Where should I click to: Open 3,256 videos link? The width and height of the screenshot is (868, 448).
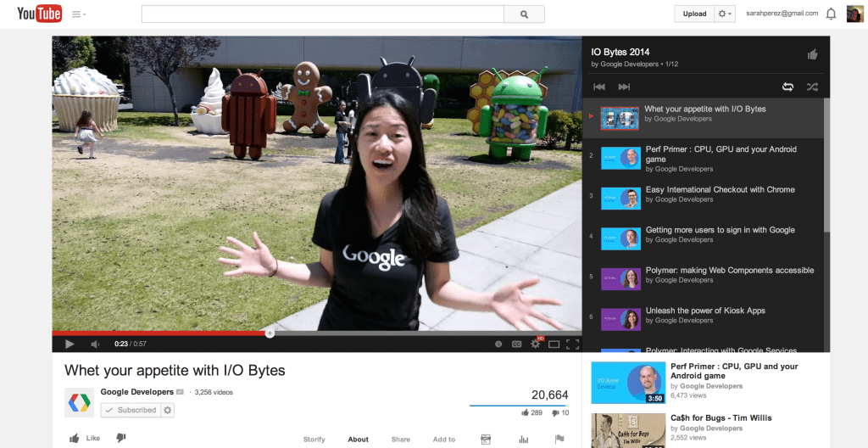[214, 392]
